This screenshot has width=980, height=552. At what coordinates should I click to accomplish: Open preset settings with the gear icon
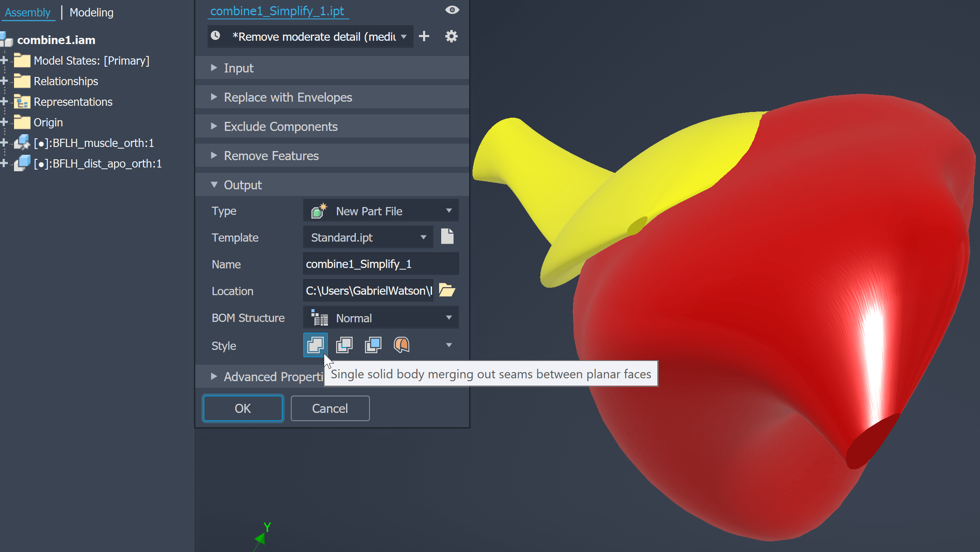(451, 36)
